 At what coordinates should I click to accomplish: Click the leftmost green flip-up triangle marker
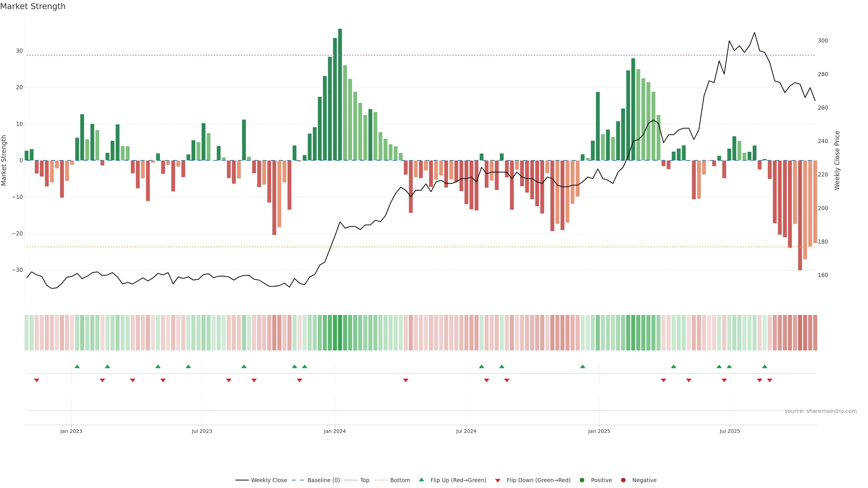(x=77, y=366)
